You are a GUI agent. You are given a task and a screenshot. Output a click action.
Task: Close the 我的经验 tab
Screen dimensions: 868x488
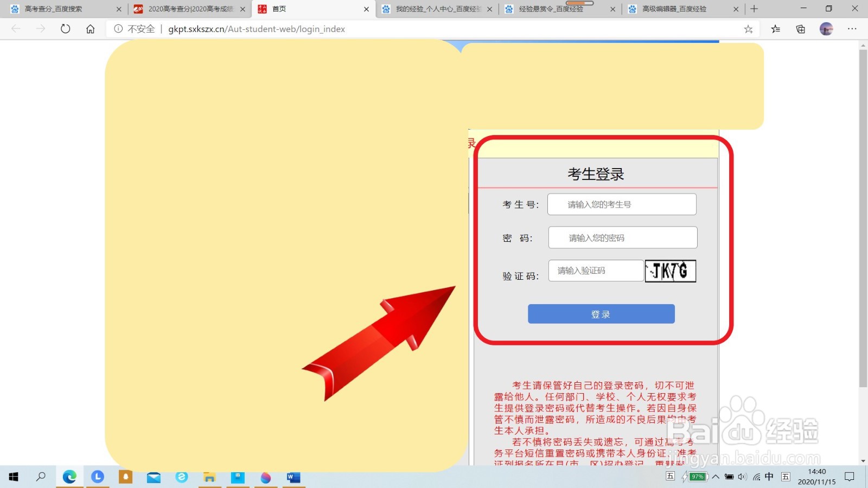[x=490, y=9]
